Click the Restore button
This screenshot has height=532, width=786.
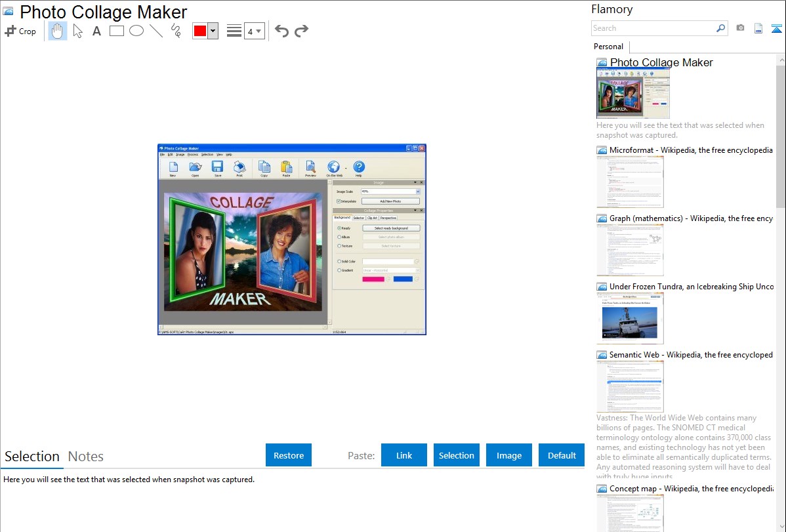289,455
